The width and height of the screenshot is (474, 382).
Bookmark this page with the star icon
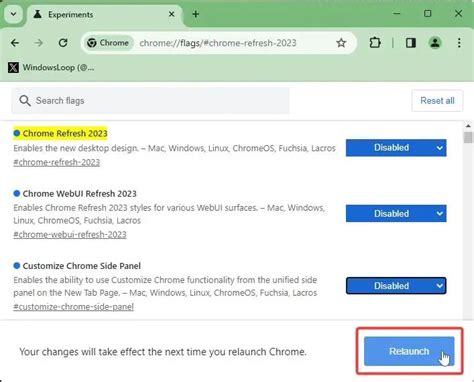pyautogui.click(x=341, y=43)
